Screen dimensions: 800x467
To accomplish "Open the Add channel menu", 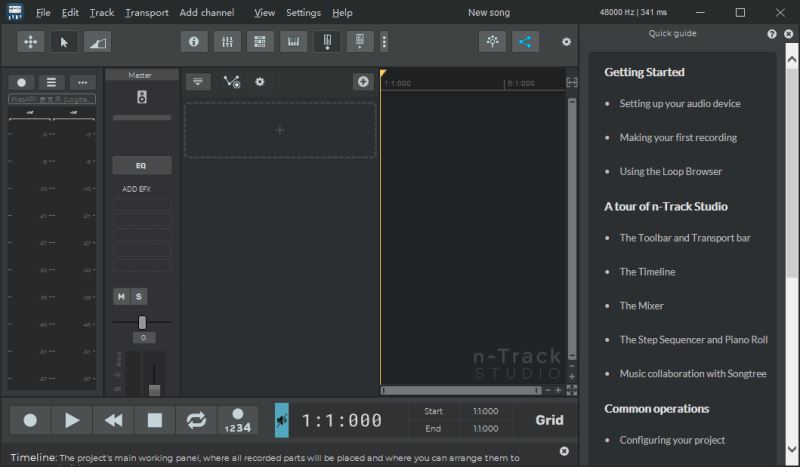I will pyautogui.click(x=206, y=13).
